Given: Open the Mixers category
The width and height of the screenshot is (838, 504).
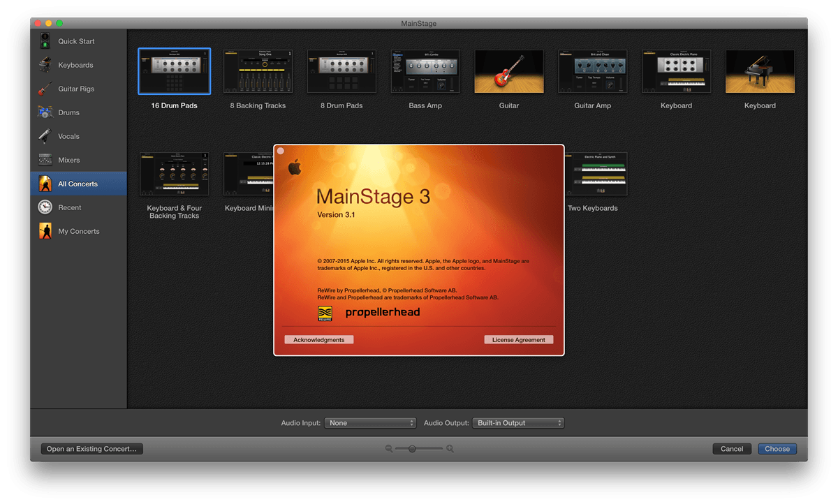Looking at the screenshot, I should click(x=78, y=160).
